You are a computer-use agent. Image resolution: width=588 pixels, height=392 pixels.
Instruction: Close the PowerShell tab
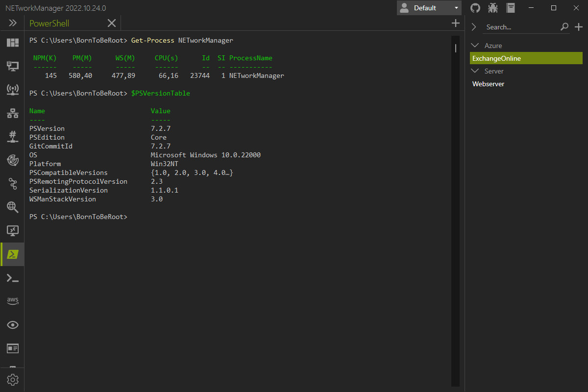112,23
